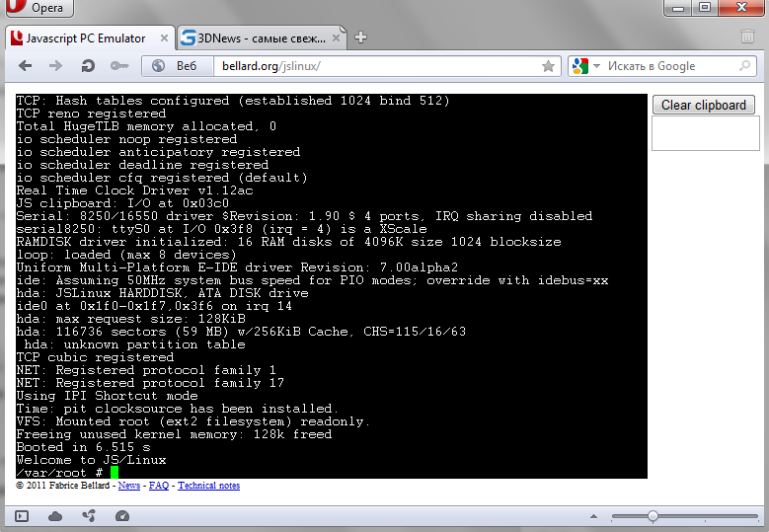
Task: Open Opera Link cloud sync icon
Action: pyautogui.click(x=55, y=516)
